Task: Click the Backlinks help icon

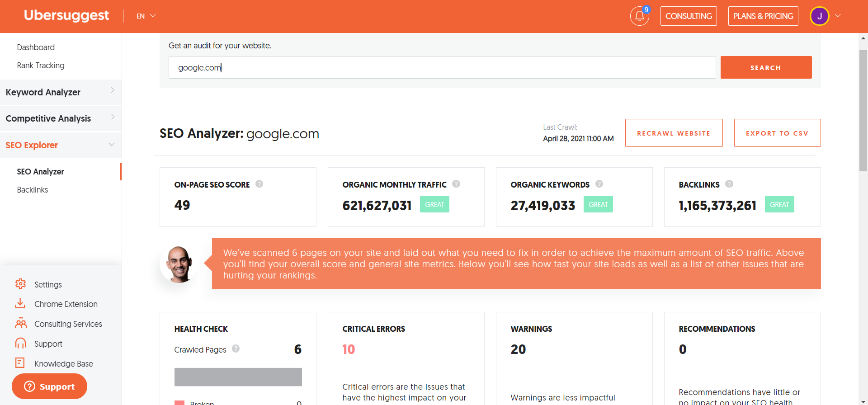Action: click(729, 184)
